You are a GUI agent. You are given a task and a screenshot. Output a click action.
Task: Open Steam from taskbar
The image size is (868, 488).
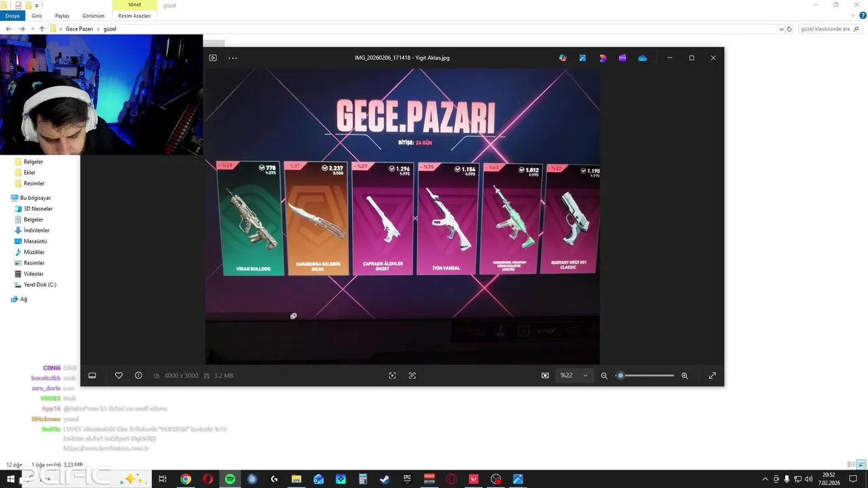[x=384, y=479]
